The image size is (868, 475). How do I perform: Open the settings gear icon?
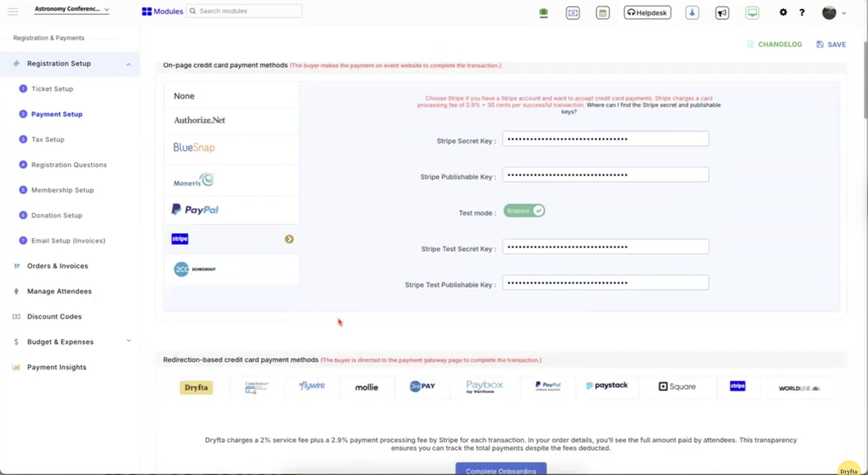783,13
